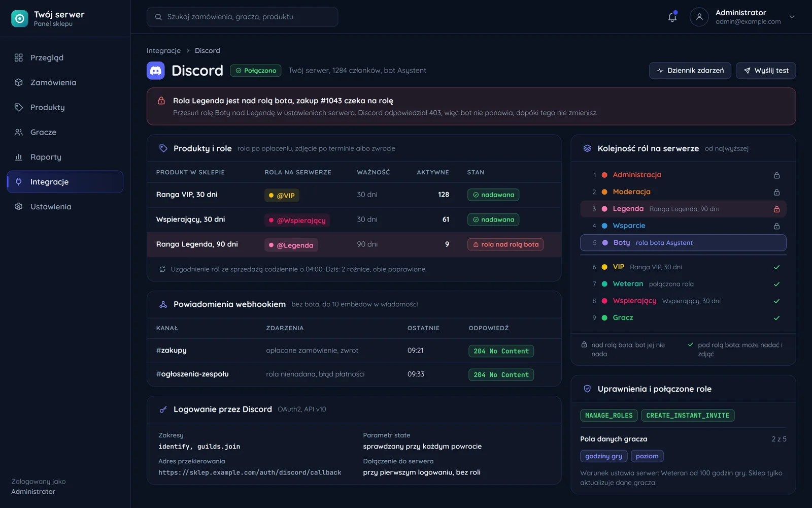Viewport: 812px width, 508px height.
Task: Click the webhook icon by Powiadomienia webhookiem
Action: (163, 304)
